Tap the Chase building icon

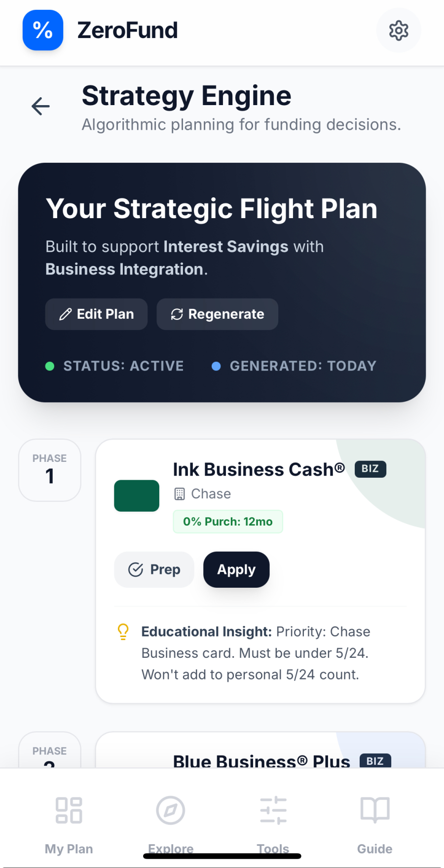pyautogui.click(x=180, y=494)
